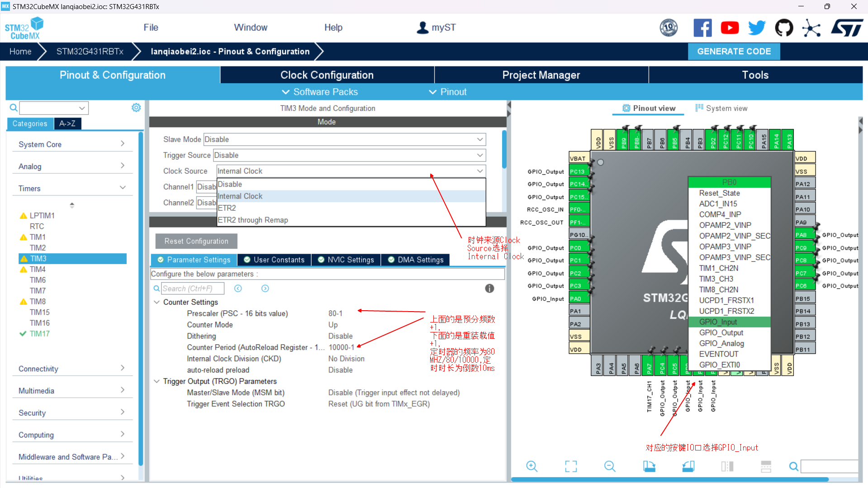Switch to Clock Configuration tab
Image resolution: width=868 pixels, height=488 pixels.
(x=327, y=75)
